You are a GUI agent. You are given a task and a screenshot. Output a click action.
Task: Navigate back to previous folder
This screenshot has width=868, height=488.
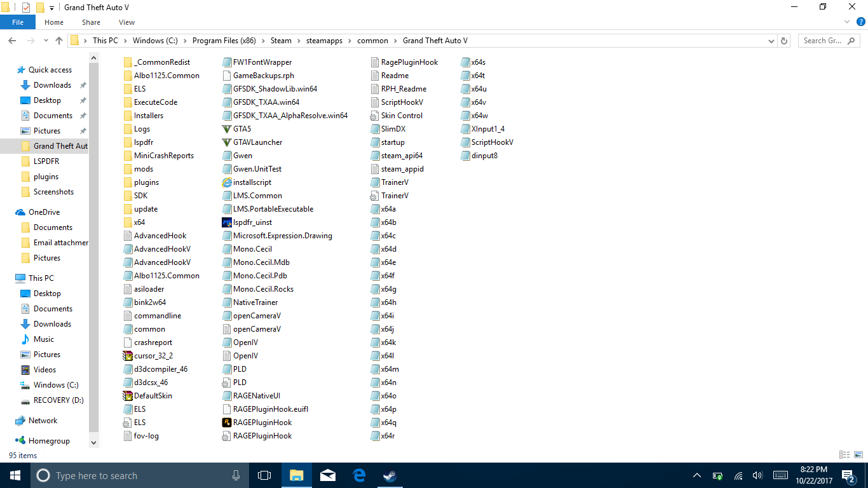click(12, 41)
